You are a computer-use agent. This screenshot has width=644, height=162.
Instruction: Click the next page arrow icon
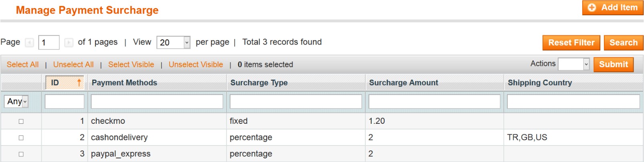[x=69, y=42]
